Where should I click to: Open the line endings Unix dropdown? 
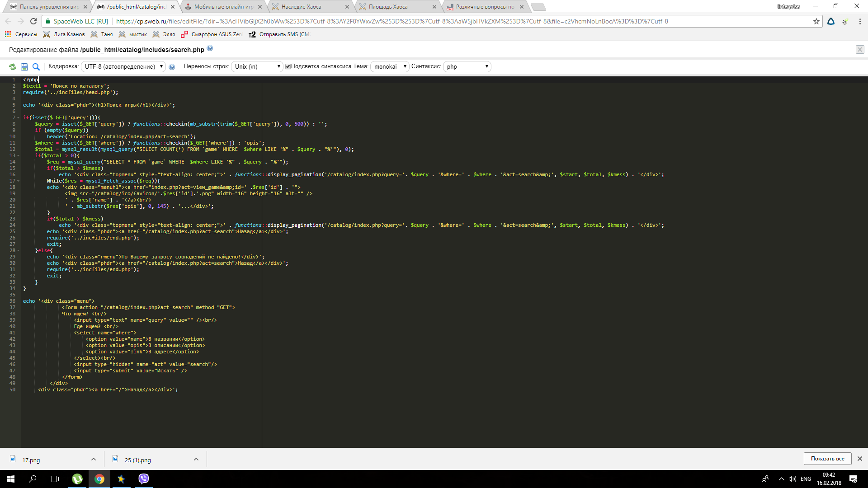(x=257, y=66)
